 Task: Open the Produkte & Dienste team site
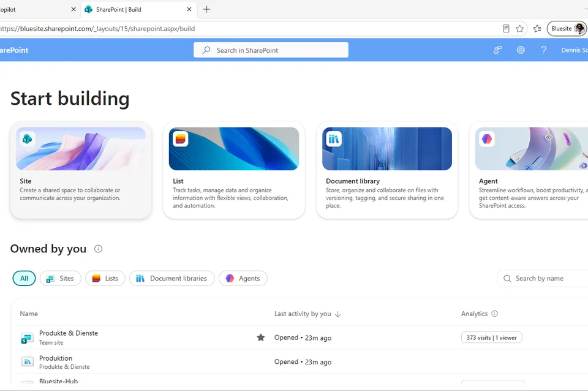(69, 333)
